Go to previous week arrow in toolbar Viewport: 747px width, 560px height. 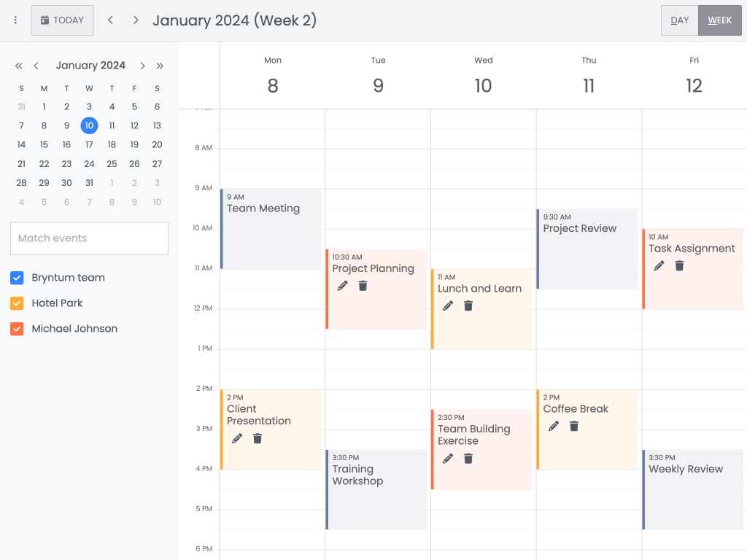pyautogui.click(x=111, y=20)
